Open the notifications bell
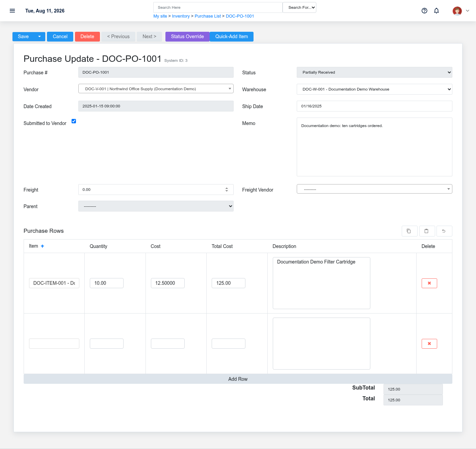This screenshot has width=476, height=449. coord(437,11)
